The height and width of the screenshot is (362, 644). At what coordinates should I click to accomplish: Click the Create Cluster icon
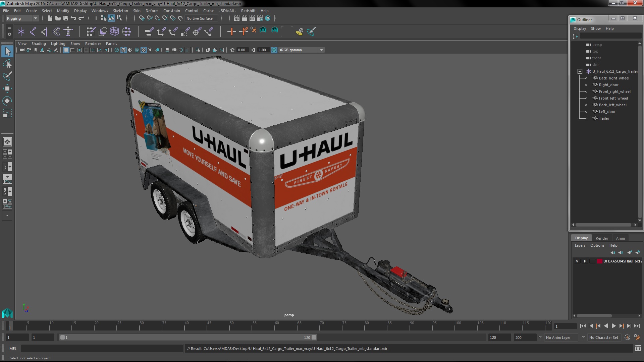(x=126, y=32)
